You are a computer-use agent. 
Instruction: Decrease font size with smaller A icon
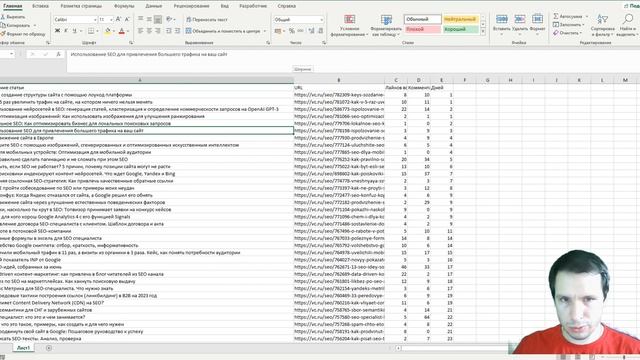[127, 19]
